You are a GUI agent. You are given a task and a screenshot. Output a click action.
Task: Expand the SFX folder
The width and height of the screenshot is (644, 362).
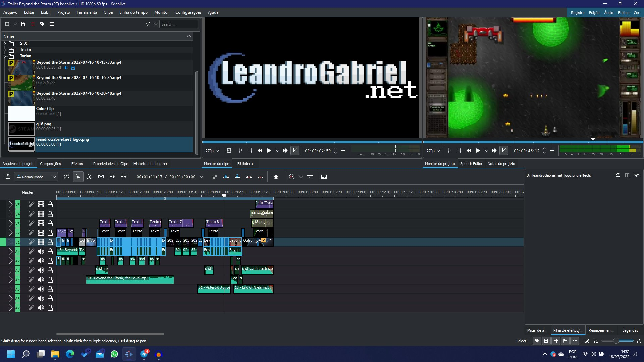pyautogui.click(x=5, y=43)
